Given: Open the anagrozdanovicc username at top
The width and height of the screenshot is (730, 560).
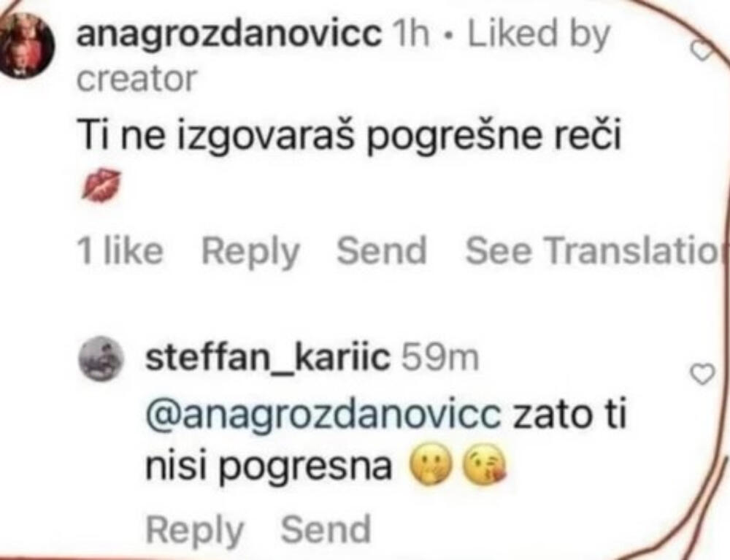Looking at the screenshot, I should pos(228,34).
